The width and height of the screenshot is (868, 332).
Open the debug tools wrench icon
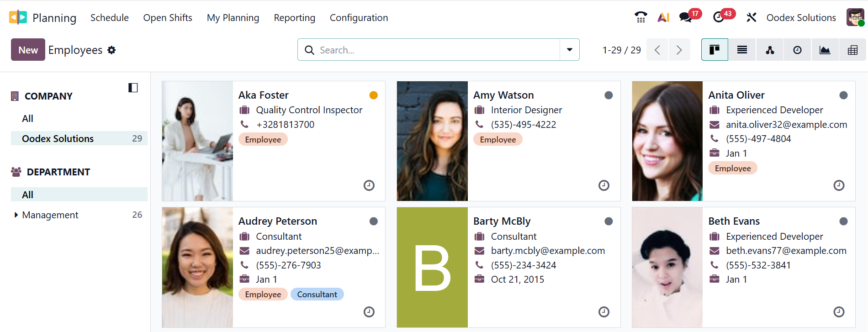[x=751, y=17]
